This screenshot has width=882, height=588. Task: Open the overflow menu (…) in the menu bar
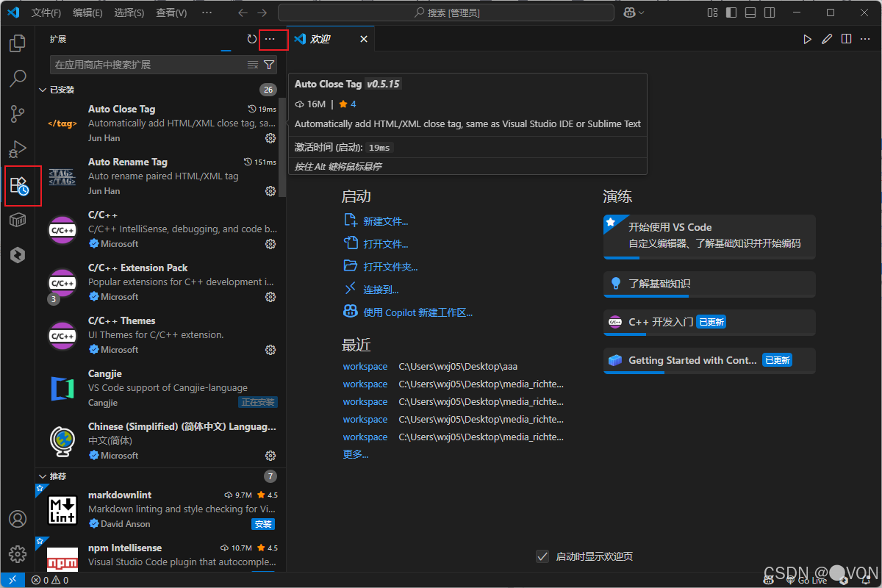(207, 12)
